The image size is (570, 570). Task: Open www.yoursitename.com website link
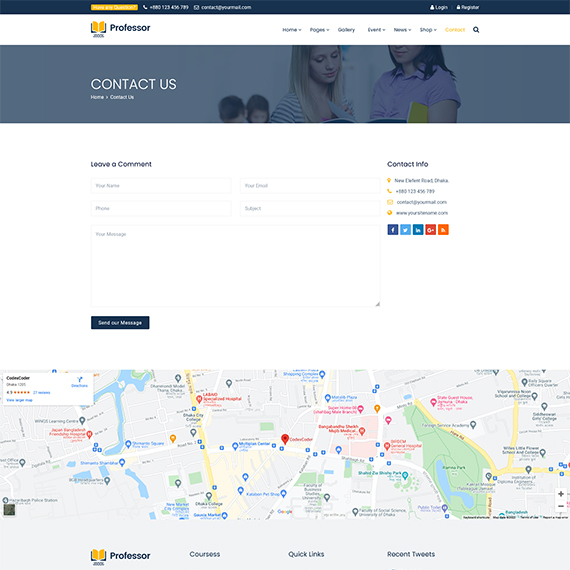point(422,213)
